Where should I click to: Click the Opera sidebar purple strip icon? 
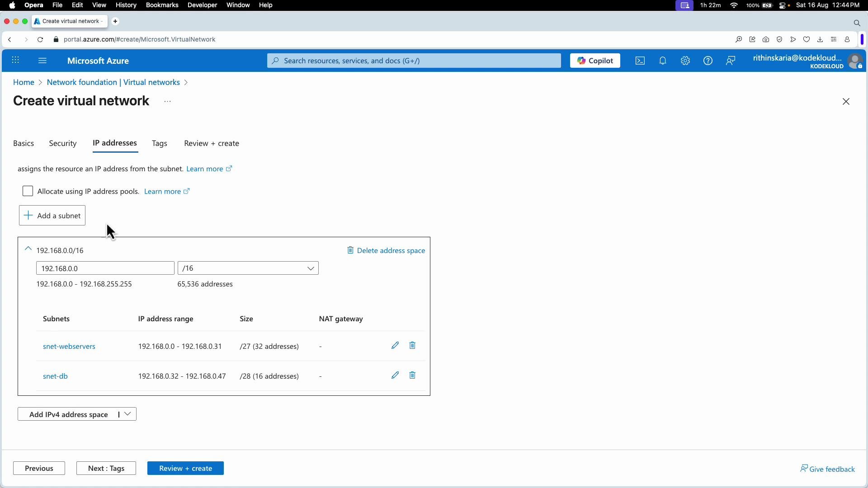click(863, 40)
